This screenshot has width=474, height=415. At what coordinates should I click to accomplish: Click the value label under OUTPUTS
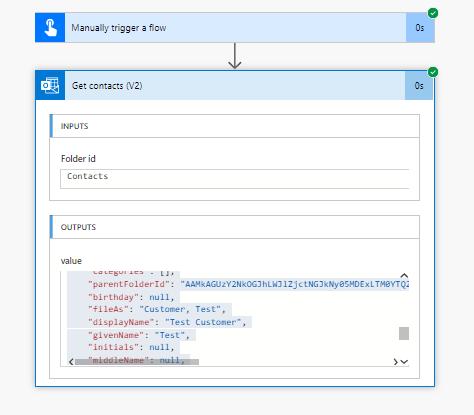click(x=71, y=261)
